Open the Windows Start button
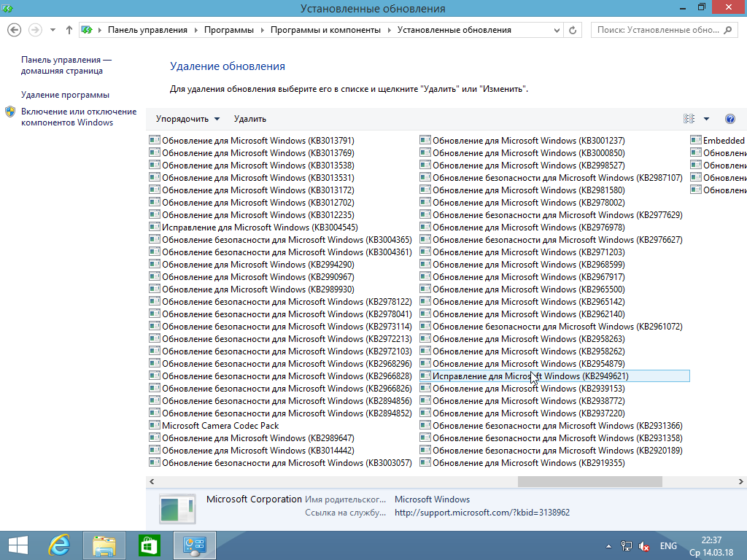The height and width of the screenshot is (560, 747). [x=18, y=545]
